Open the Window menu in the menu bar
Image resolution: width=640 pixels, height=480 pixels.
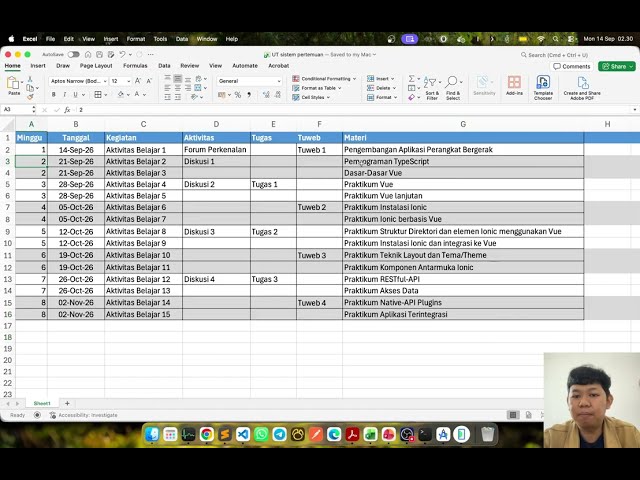click(x=207, y=39)
